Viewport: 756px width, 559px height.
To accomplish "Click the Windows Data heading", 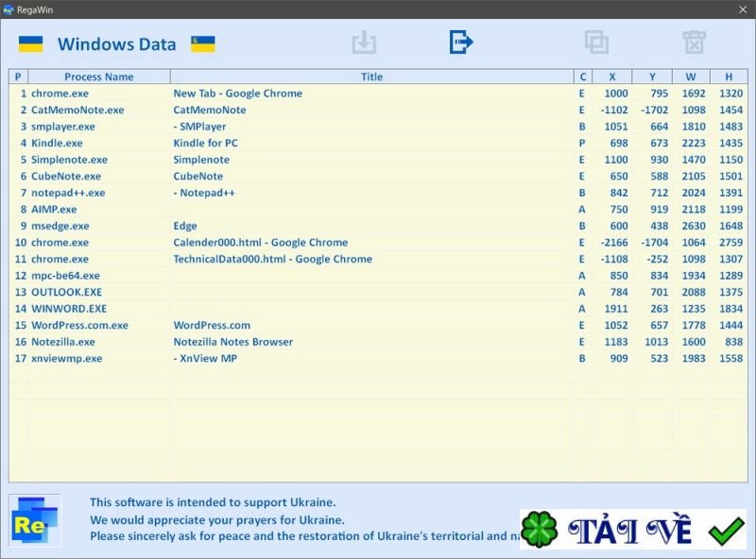I will [x=116, y=44].
